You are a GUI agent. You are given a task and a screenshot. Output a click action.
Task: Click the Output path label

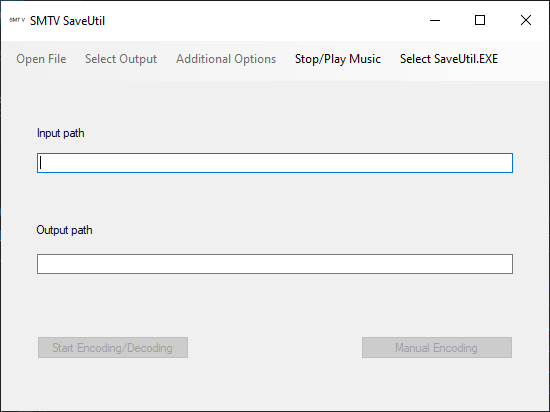(x=65, y=230)
